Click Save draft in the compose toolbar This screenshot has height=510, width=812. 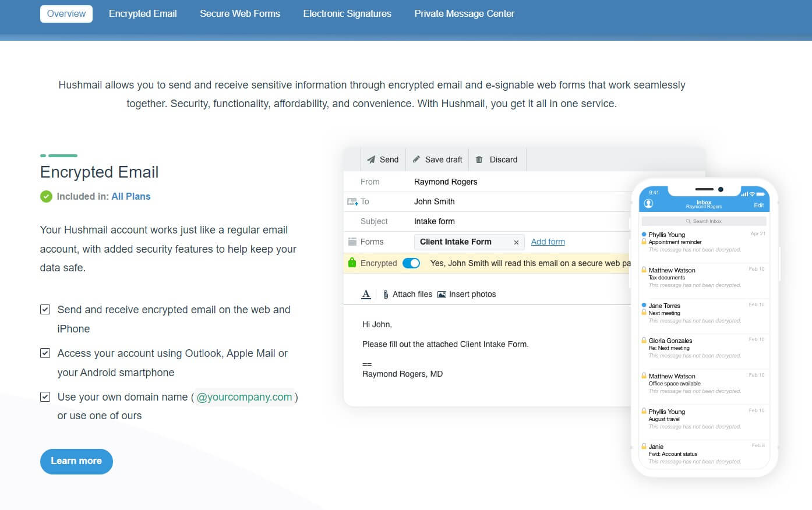pyautogui.click(x=437, y=160)
